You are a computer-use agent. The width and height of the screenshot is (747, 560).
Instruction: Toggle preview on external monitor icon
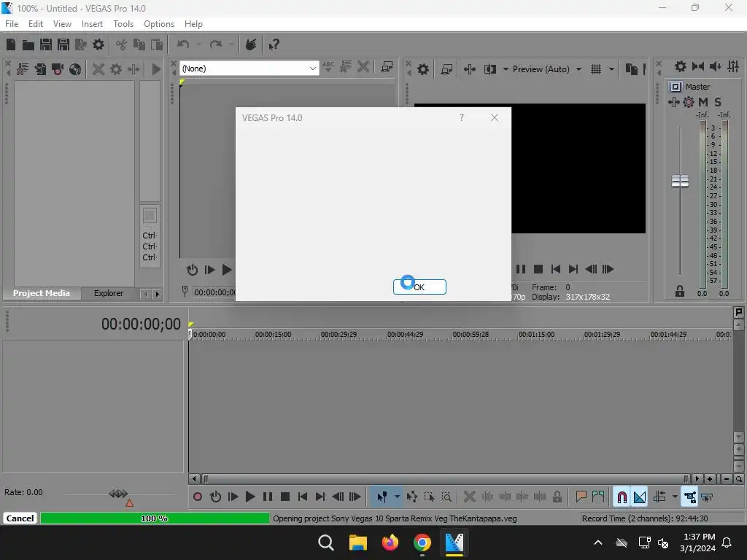coord(447,69)
